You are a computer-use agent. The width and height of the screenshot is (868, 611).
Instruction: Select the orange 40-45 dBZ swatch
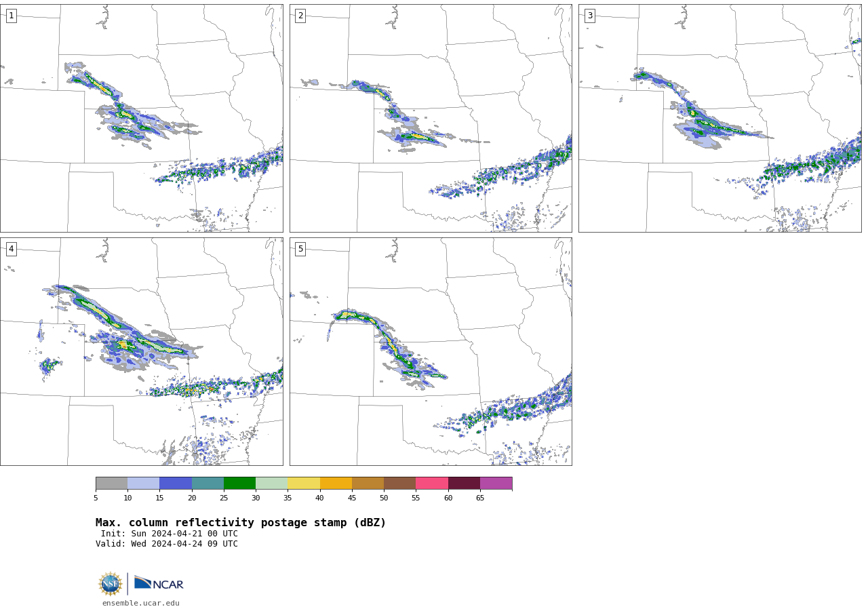(x=336, y=483)
